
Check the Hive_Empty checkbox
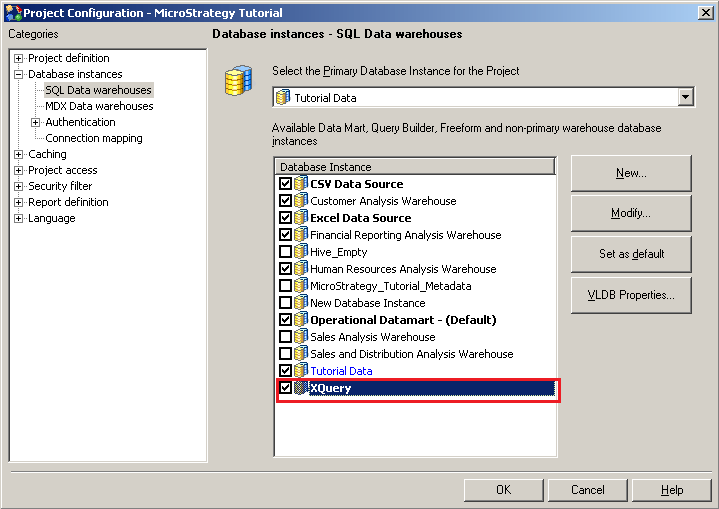[x=285, y=251]
